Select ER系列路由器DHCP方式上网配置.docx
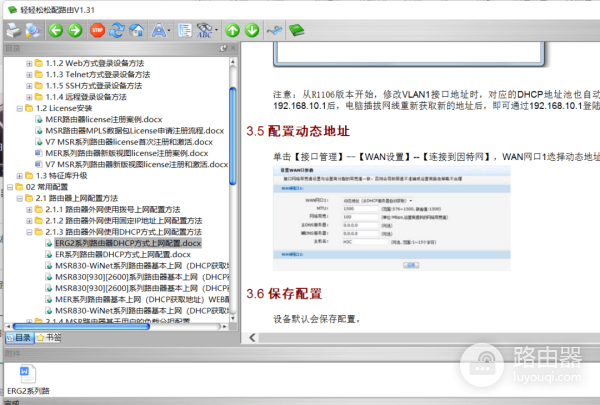The height and width of the screenshot is (405, 600). (x=123, y=255)
